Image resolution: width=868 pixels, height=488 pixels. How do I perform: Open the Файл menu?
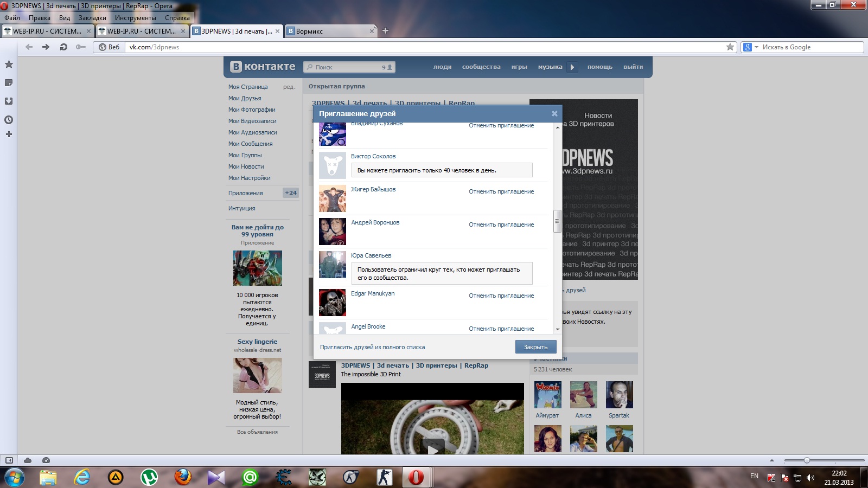tap(12, 18)
